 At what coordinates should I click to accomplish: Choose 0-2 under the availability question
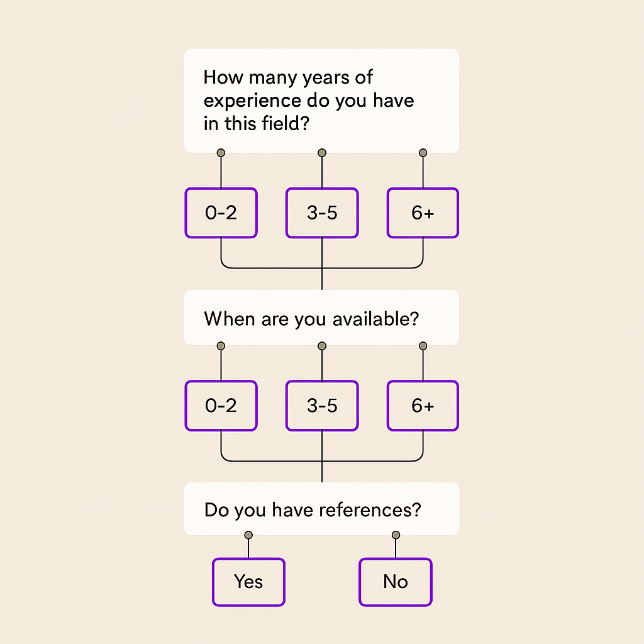[x=221, y=406]
